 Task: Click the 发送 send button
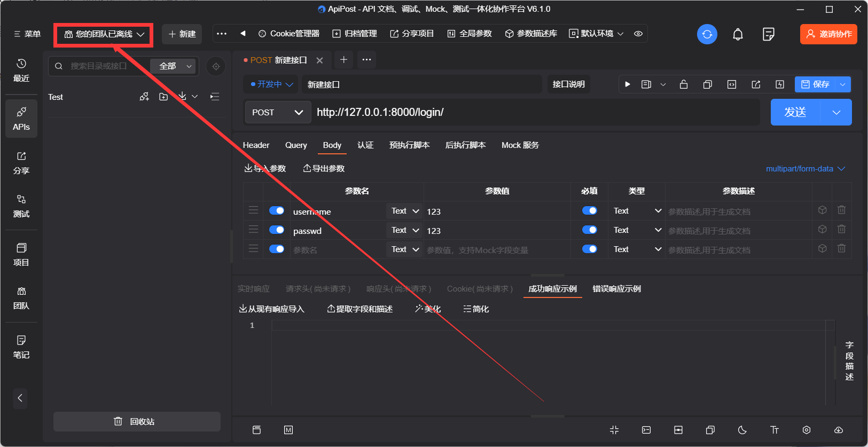coord(795,112)
